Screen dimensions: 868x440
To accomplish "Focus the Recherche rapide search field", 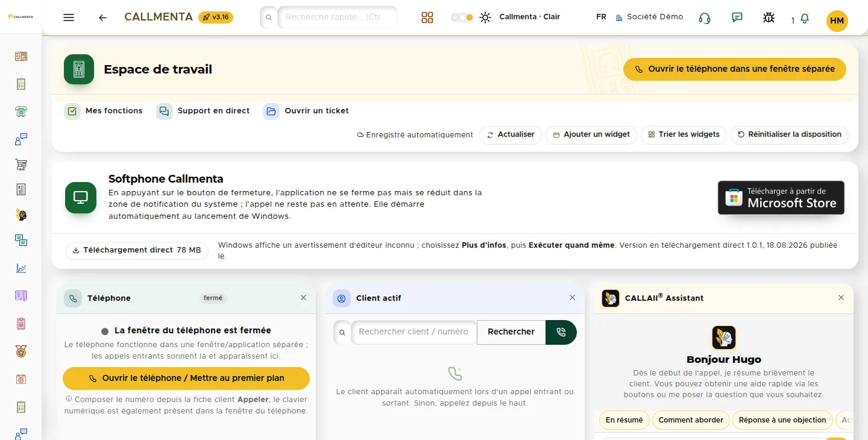I will pyautogui.click(x=337, y=17).
